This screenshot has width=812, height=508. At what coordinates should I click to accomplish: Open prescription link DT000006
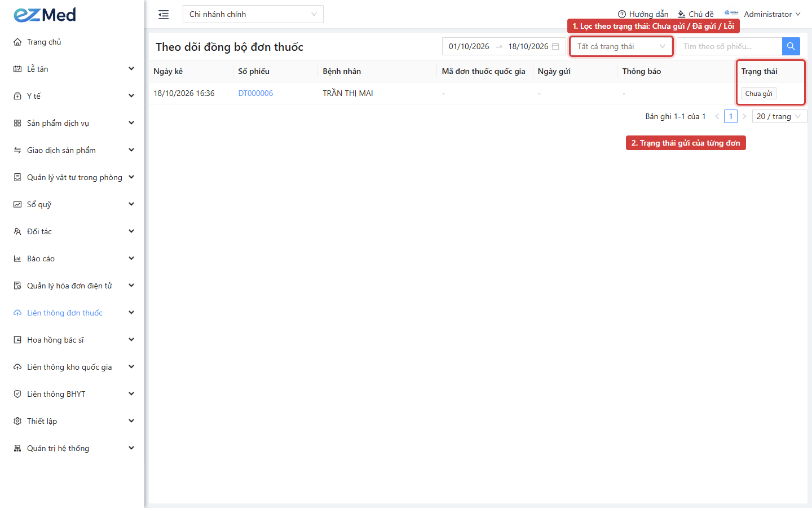(x=255, y=93)
